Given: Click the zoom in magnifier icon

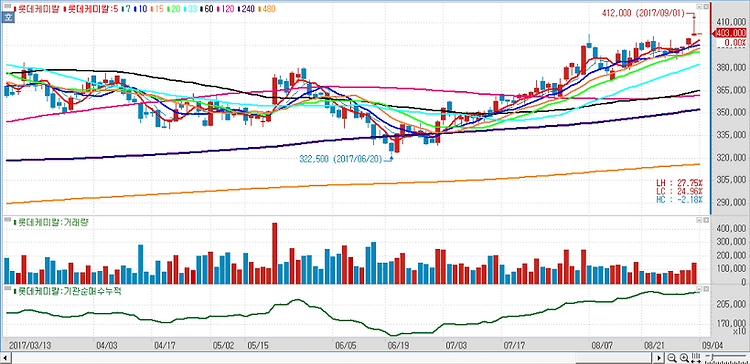Looking at the screenshot, I should pyautogui.click(x=684, y=358).
